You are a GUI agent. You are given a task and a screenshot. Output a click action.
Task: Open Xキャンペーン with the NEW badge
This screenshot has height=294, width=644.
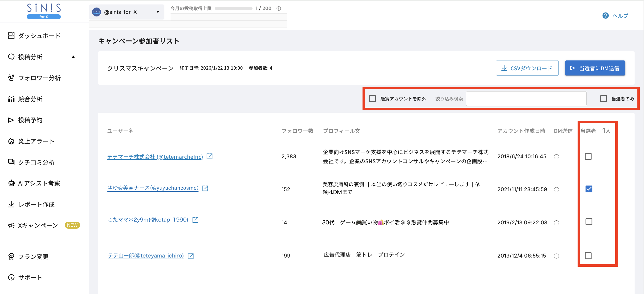click(37, 225)
